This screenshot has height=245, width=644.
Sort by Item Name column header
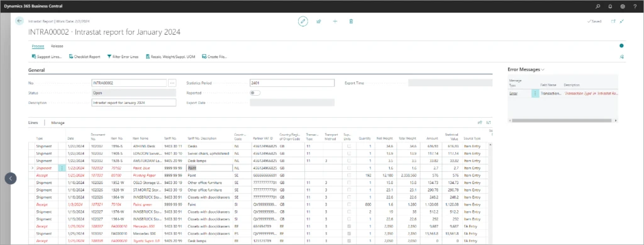click(140, 139)
